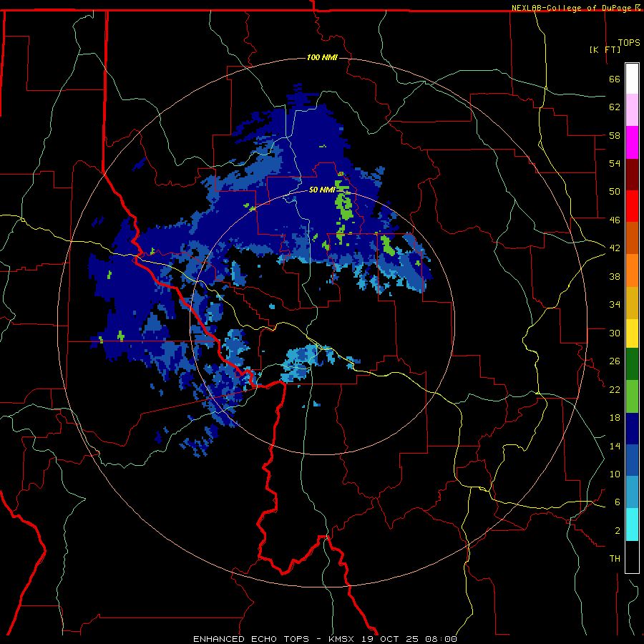Image resolution: width=644 pixels, height=644 pixels.
Task: Click the 30 legend value
Action: tap(615, 333)
